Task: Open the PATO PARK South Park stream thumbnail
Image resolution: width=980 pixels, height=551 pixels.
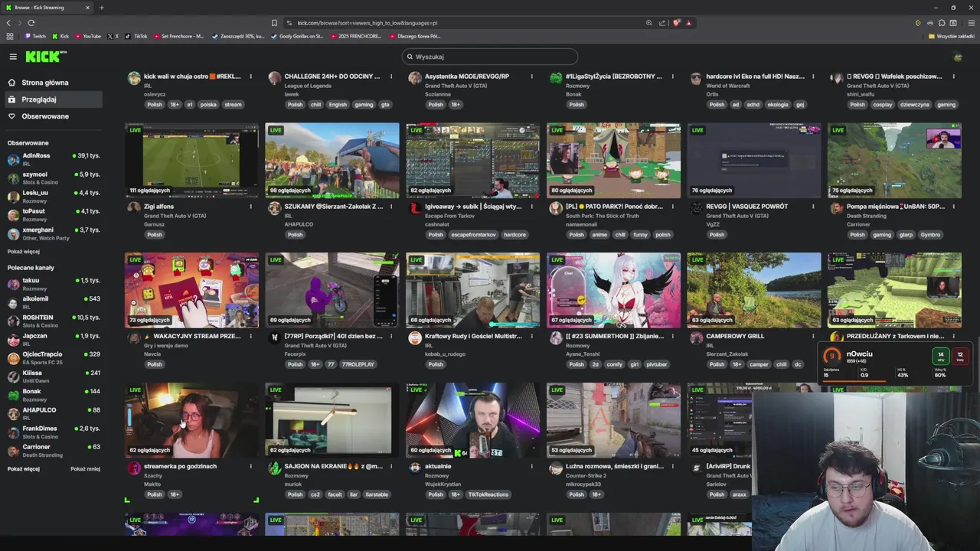Action: point(613,160)
